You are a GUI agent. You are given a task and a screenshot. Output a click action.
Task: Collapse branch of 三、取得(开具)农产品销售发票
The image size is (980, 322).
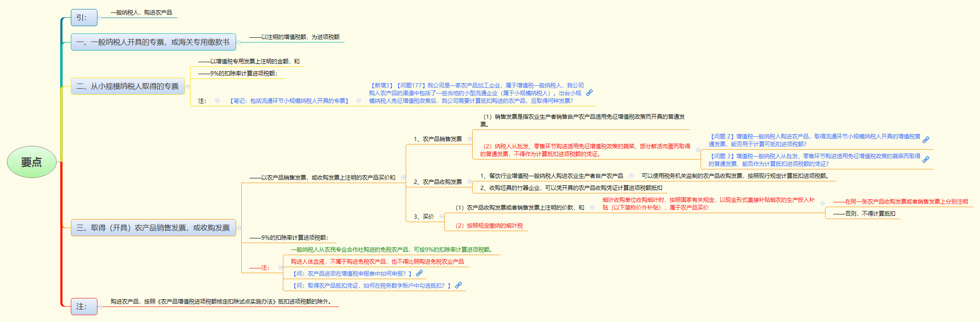click(239, 228)
